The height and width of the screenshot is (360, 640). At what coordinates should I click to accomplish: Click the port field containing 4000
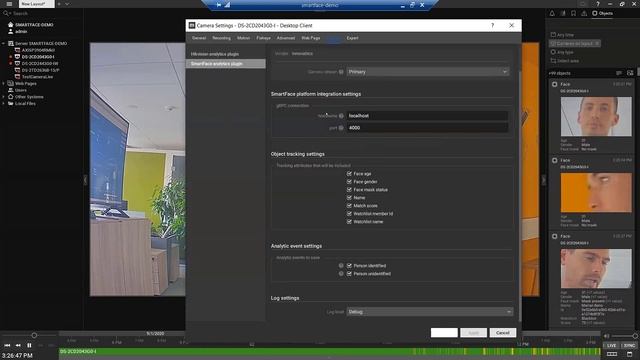[x=427, y=128]
